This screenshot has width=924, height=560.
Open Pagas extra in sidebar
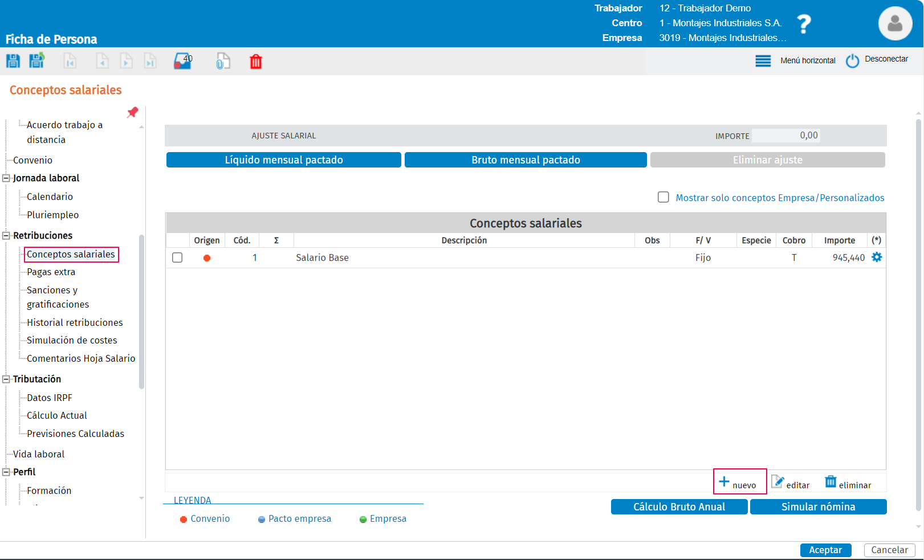pos(51,272)
